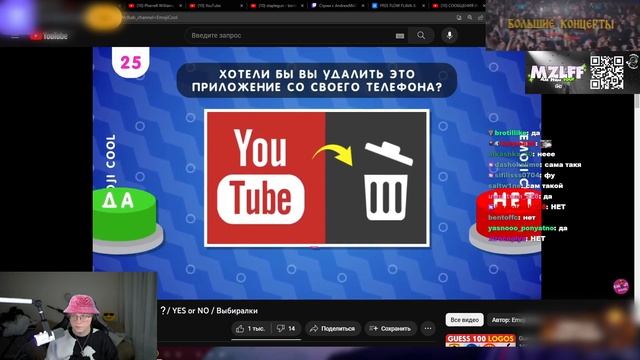Screen dimensions: 640x360
Task: Click chat message by 'bentoffc'
Action: [x=511, y=218]
